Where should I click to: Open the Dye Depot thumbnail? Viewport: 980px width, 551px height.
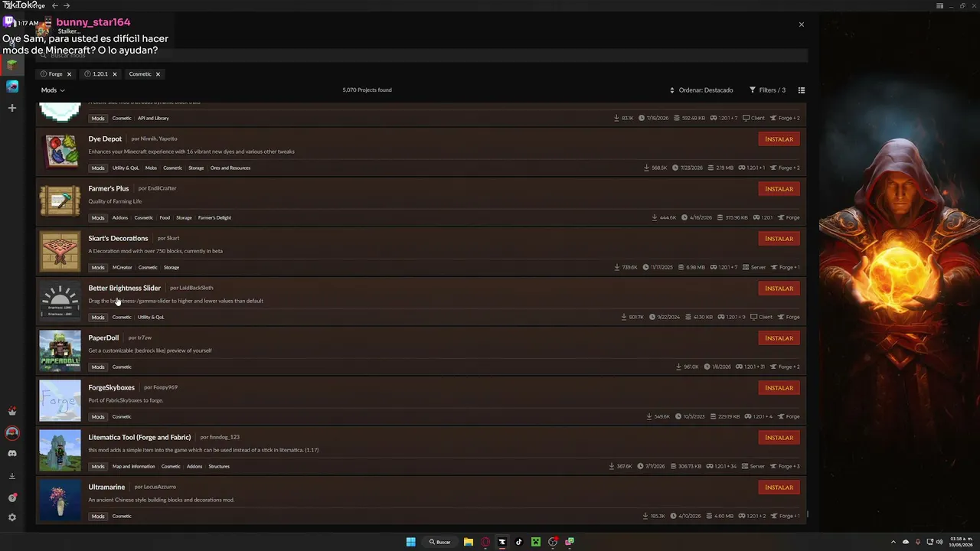coord(60,152)
